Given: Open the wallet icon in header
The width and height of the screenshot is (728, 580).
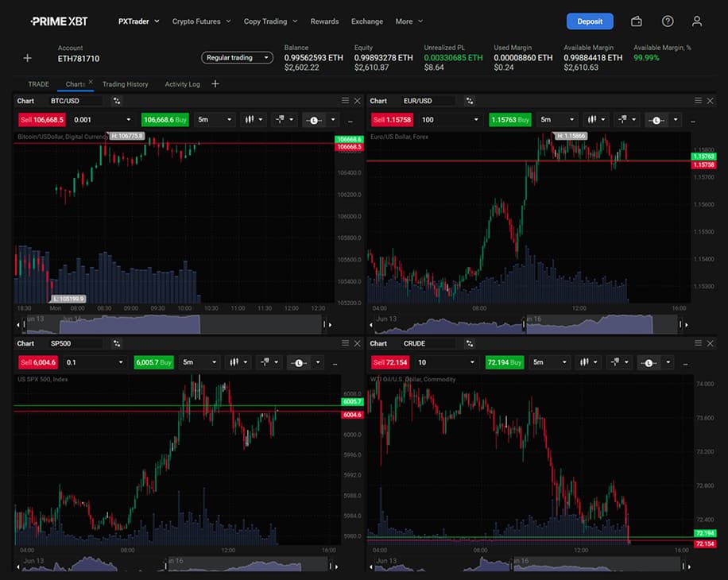Looking at the screenshot, I should tap(637, 21).
